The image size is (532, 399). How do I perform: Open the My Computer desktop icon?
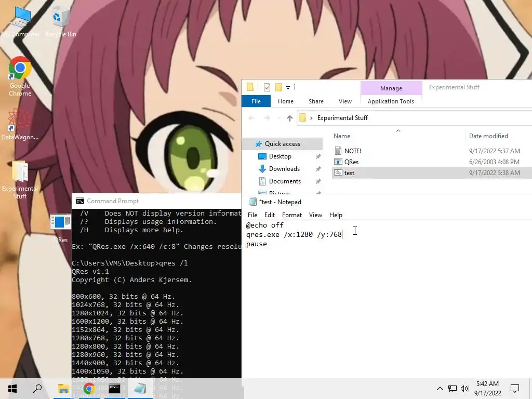click(20, 21)
